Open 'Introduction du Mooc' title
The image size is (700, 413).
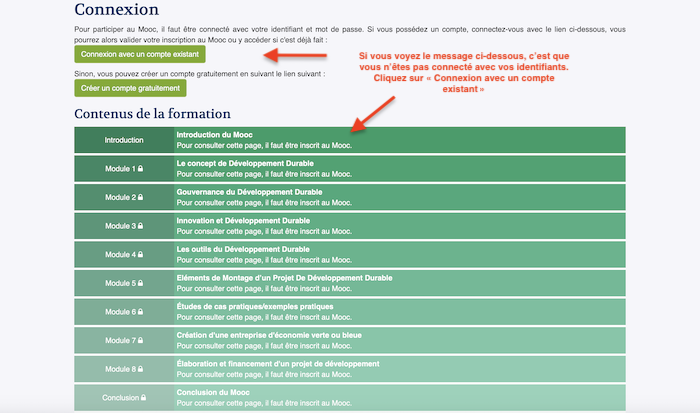214,134
